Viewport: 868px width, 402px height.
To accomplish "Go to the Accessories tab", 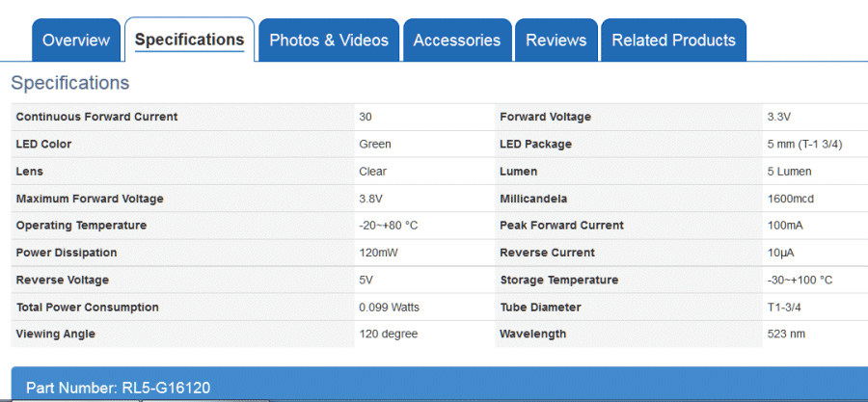I will pos(456,40).
